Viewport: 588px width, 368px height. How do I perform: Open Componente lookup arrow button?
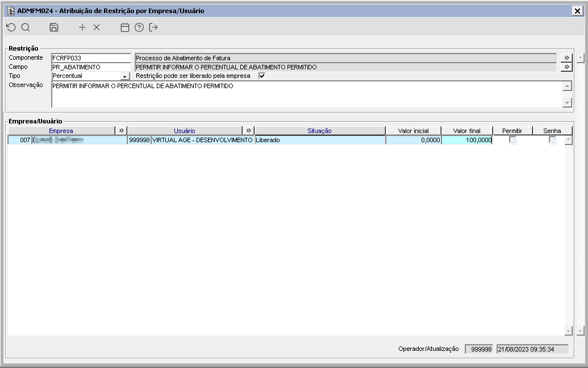pyautogui.click(x=566, y=58)
